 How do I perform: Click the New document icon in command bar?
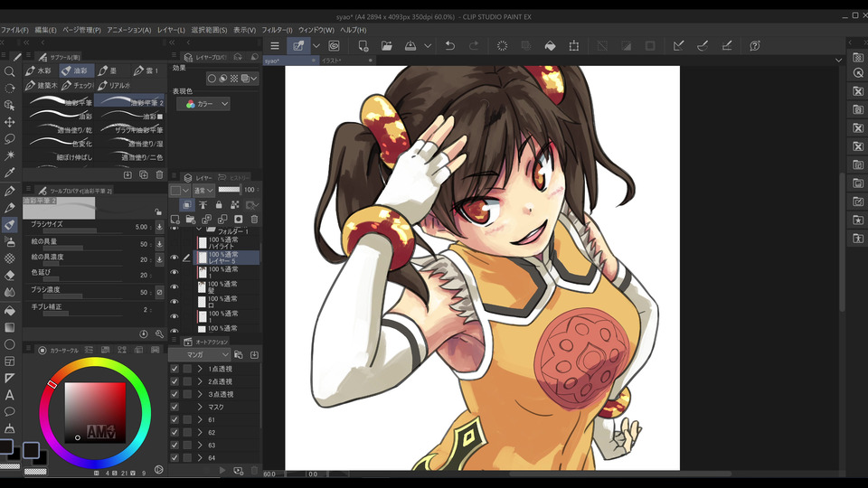(x=363, y=46)
